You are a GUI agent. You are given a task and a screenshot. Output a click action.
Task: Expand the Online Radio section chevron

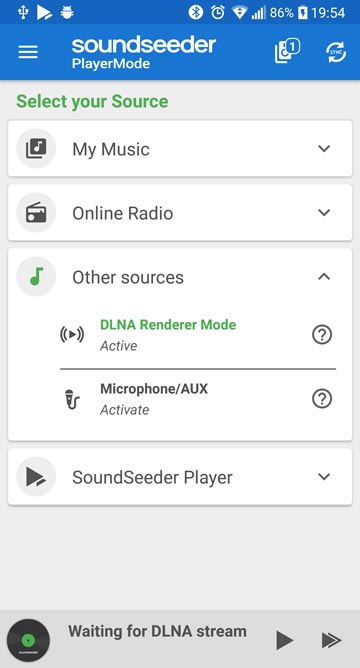324,213
